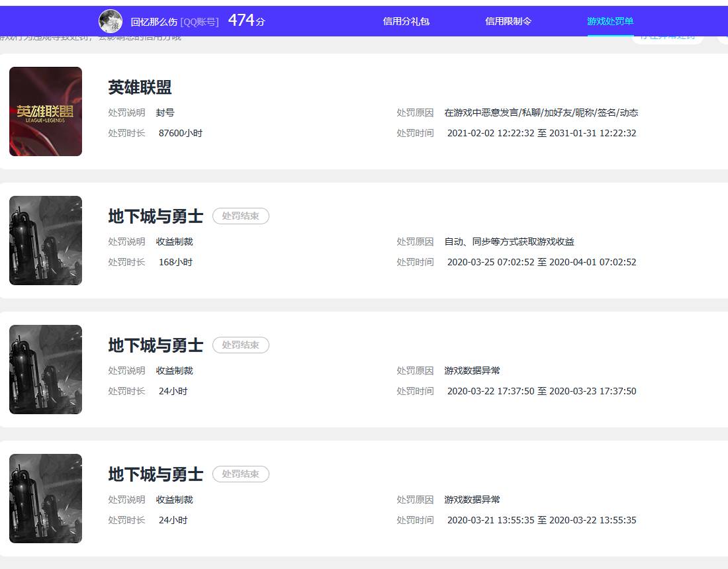Select the 游戏处罚单 punishment list tab
The width and height of the screenshot is (728, 569).
(610, 21)
